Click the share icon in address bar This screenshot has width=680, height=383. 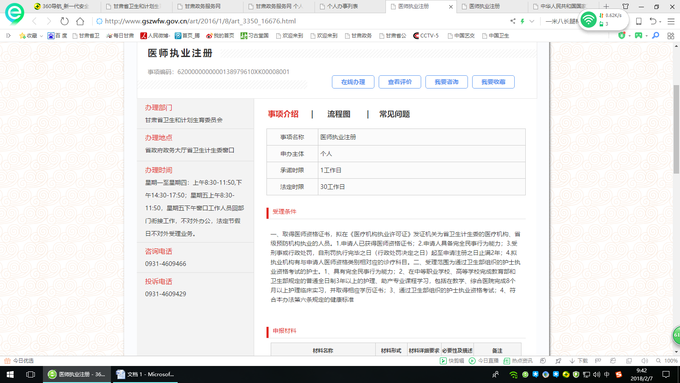coord(513,21)
